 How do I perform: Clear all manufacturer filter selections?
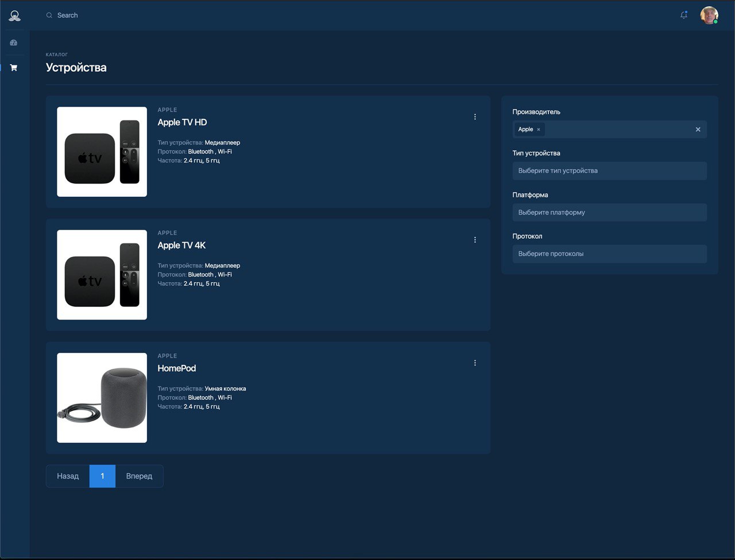click(x=698, y=130)
